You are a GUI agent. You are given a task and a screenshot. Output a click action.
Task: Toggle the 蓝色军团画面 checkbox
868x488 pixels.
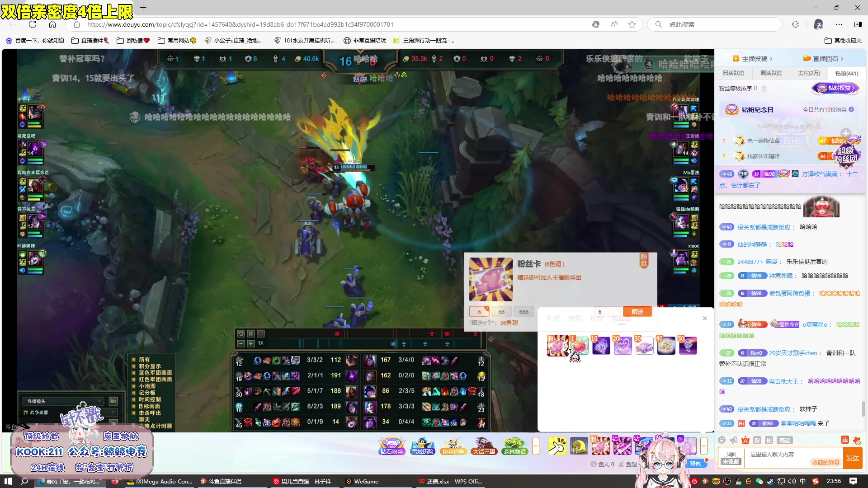(133, 373)
